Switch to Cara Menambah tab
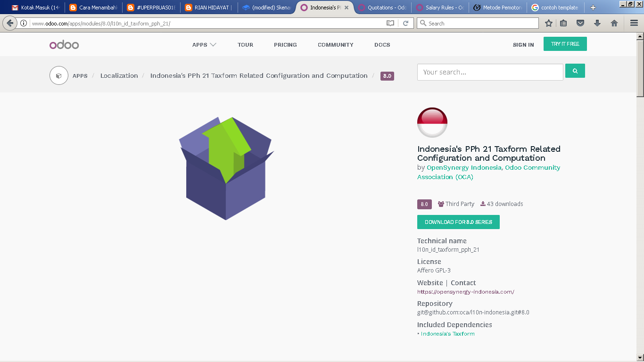Image resolution: width=644 pixels, height=362 pixels. (x=93, y=8)
